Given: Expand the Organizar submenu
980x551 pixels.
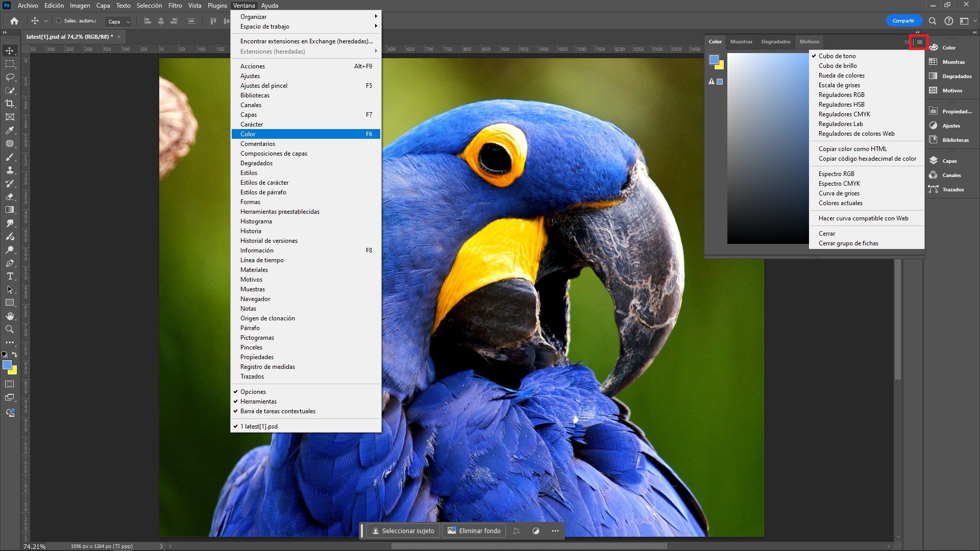Looking at the screenshot, I should coord(306,17).
